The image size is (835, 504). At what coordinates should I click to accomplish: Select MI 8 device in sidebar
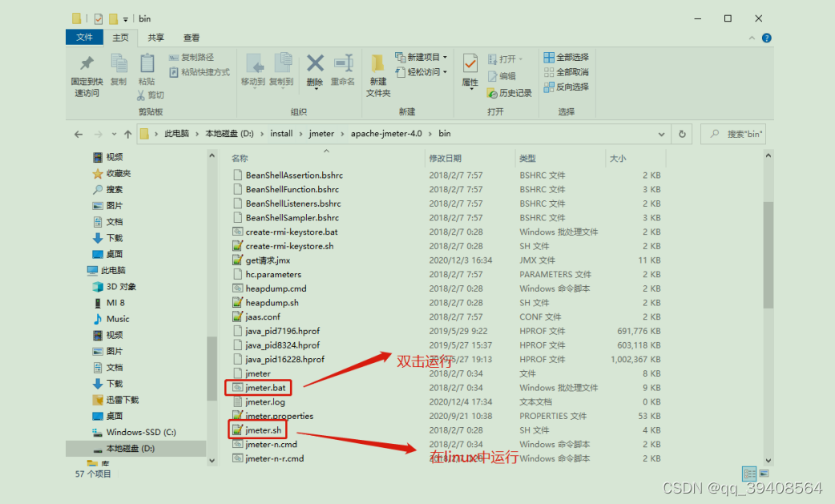[109, 303]
